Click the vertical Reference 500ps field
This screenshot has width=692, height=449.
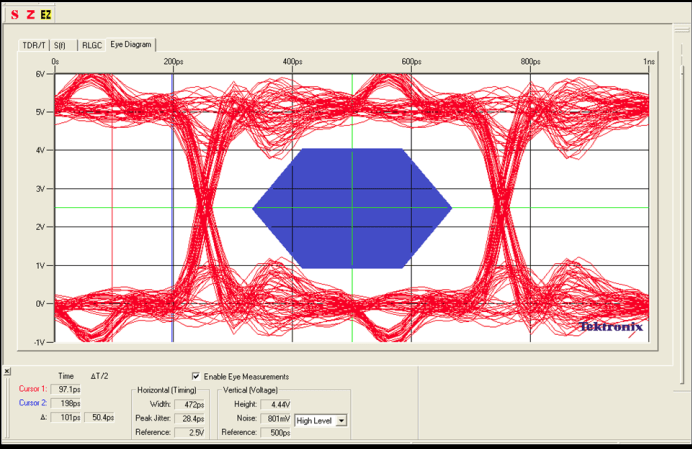coord(276,433)
